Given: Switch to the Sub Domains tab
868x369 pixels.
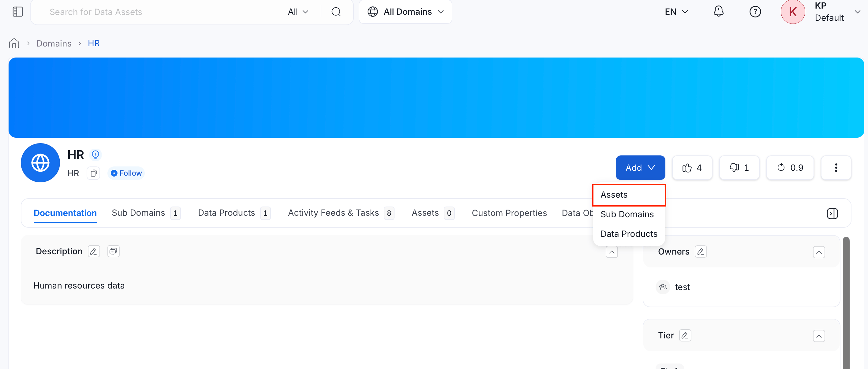Looking at the screenshot, I should [146, 213].
